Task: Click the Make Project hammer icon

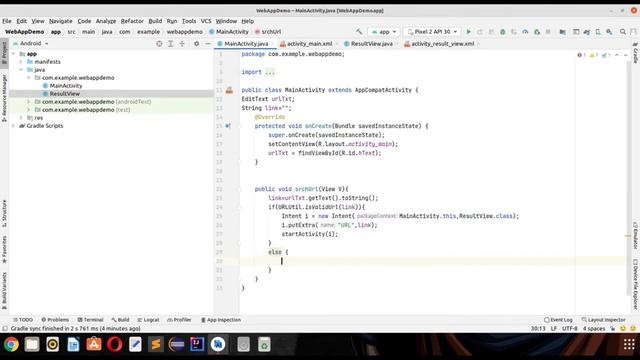Action: point(359,32)
